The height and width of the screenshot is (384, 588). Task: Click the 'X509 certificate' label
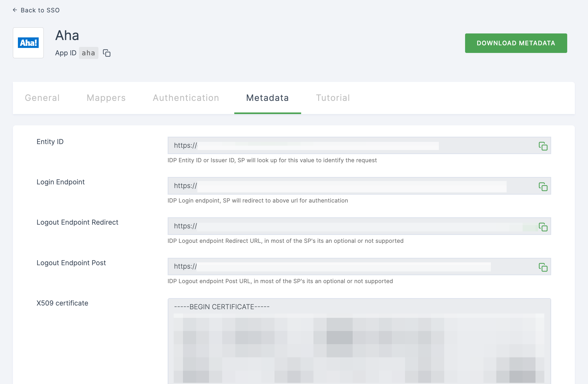click(62, 303)
